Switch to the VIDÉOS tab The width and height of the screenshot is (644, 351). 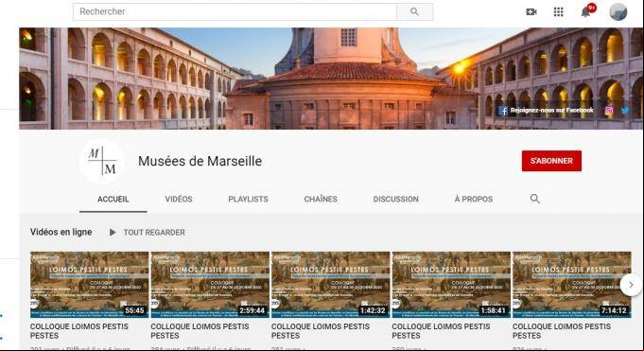coord(179,199)
